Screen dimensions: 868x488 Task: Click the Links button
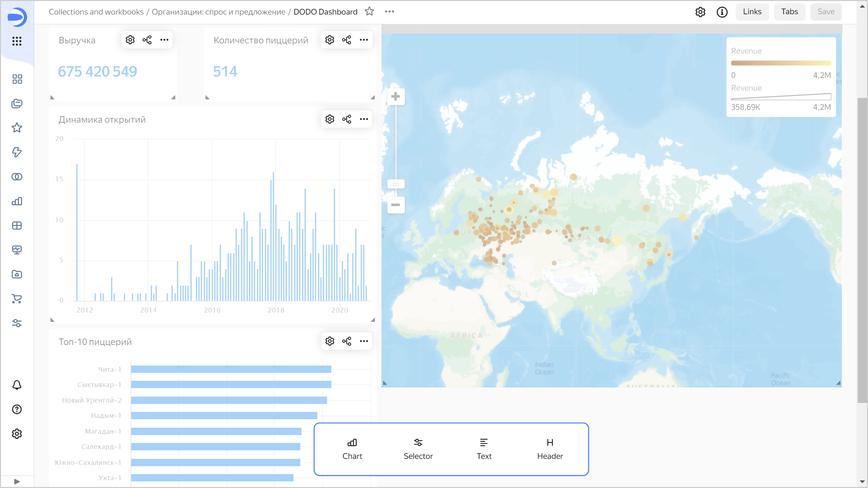pyautogui.click(x=752, y=12)
